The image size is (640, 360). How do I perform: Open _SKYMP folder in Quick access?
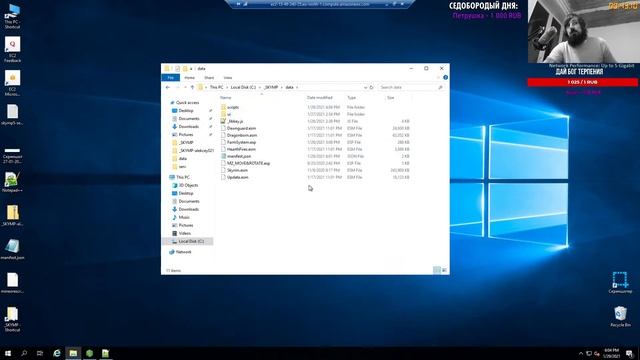click(x=186, y=143)
